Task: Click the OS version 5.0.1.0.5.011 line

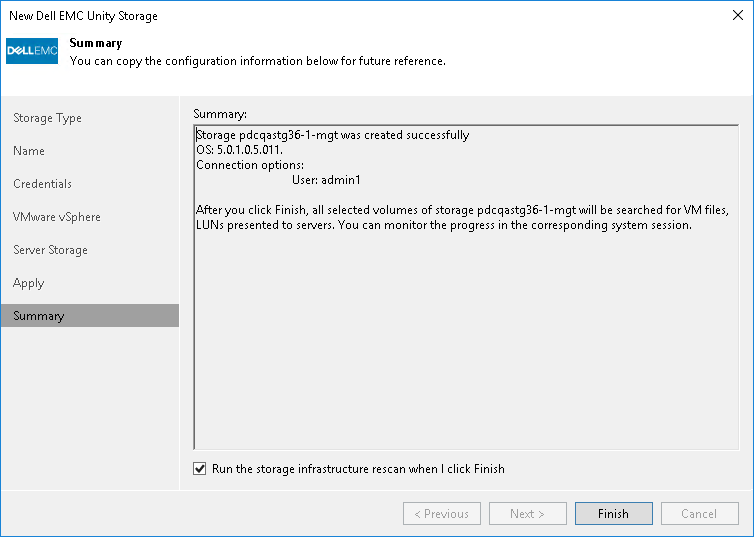Action: point(240,150)
